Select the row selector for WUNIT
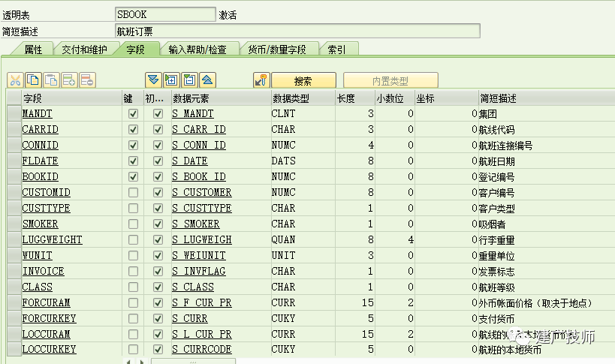This screenshot has width=615, height=364. pyautogui.click(x=14, y=255)
